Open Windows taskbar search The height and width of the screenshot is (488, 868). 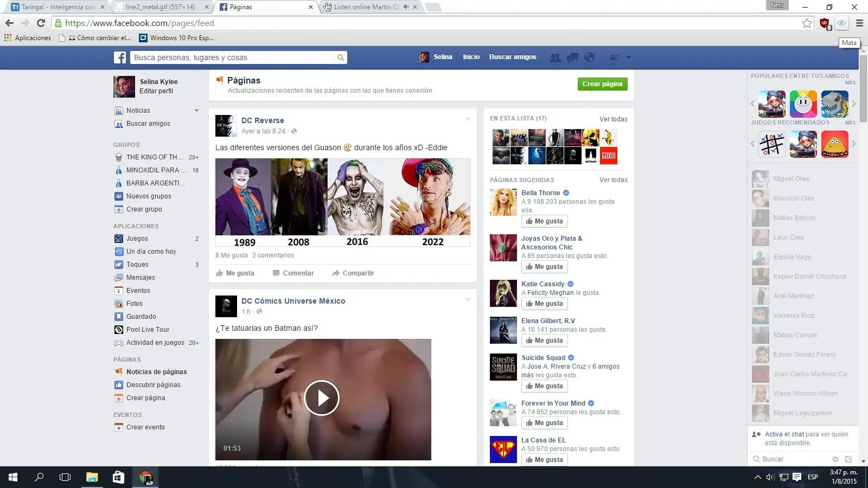click(x=39, y=477)
